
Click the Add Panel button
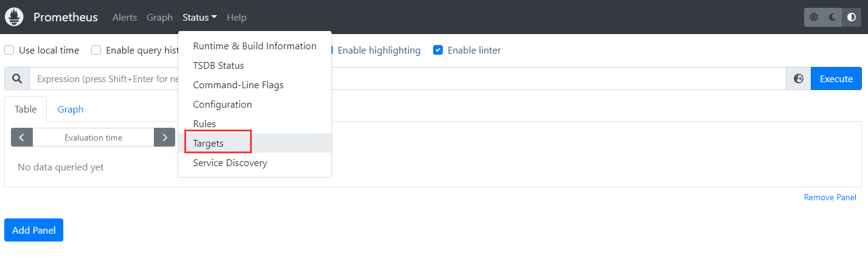(x=33, y=230)
